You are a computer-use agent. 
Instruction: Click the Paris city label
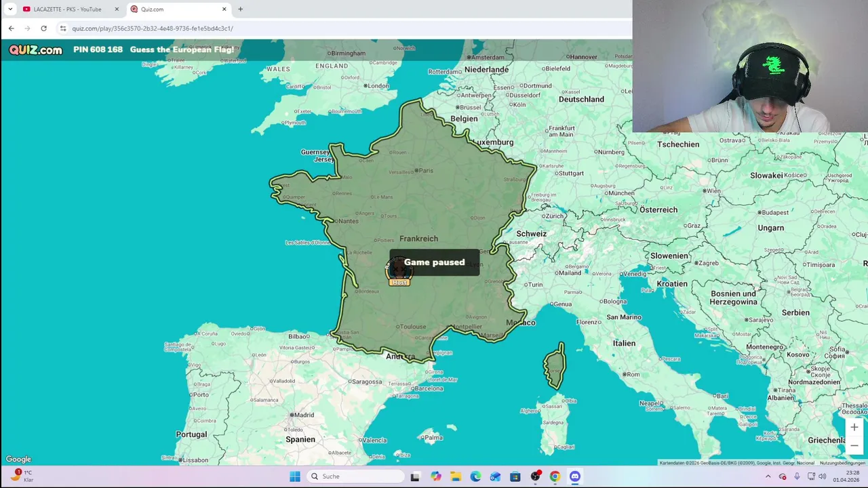click(x=425, y=171)
